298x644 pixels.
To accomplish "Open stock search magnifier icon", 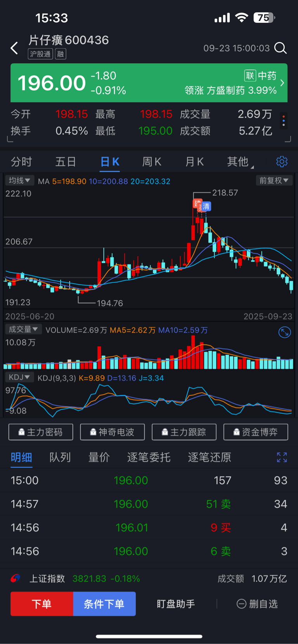I will point(280,48).
